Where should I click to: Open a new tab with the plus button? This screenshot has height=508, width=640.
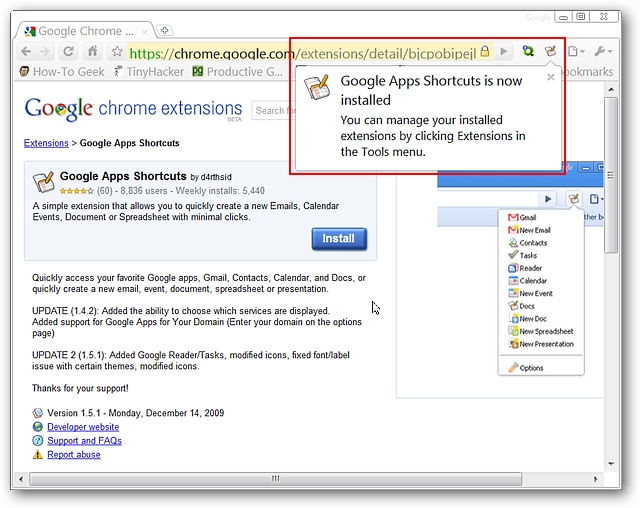pyautogui.click(x=165, y=30)
